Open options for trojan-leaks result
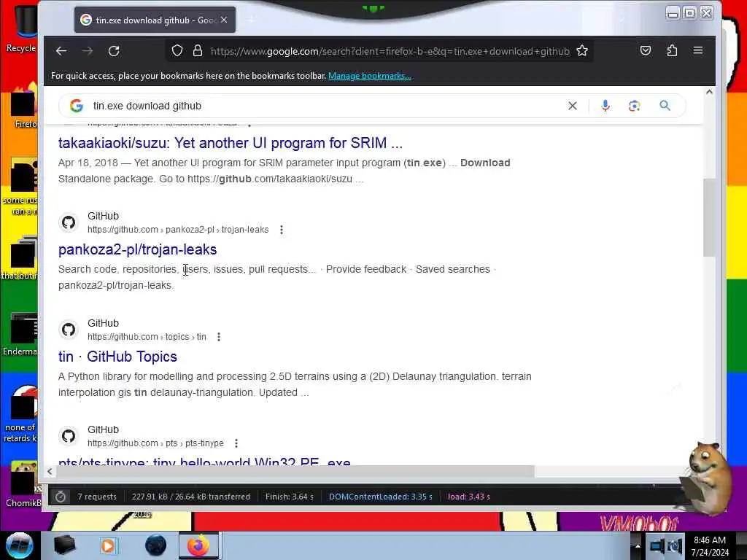The height and width of the screenshot is (560, 747). coord(282,230)
